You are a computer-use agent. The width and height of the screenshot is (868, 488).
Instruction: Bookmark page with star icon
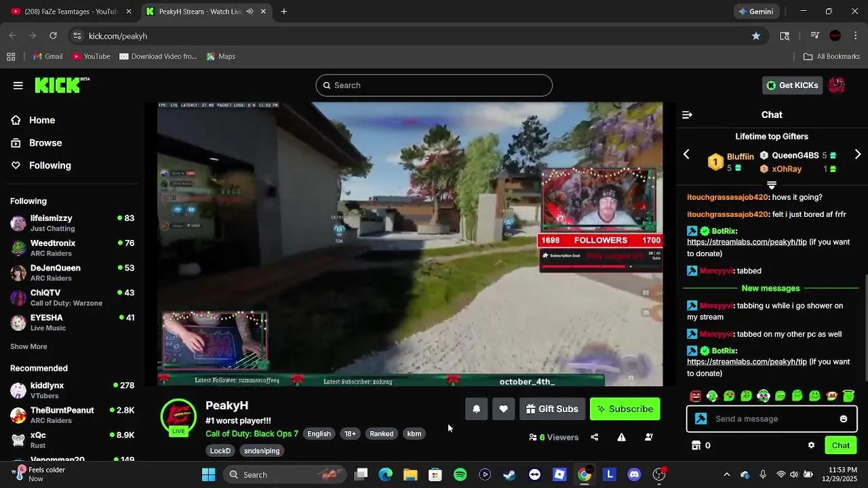(x=756, y=36)
